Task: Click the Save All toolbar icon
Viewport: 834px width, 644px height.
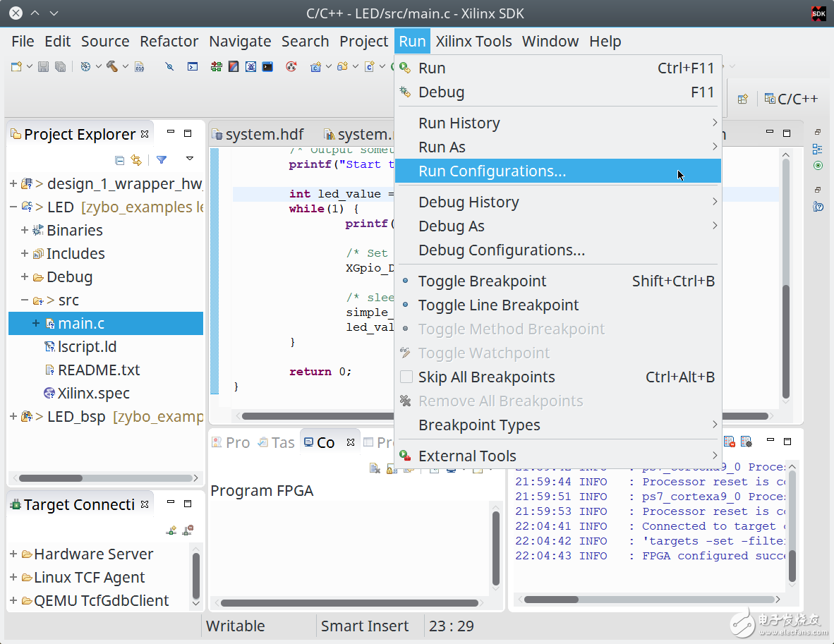Action: coord(61,66)
